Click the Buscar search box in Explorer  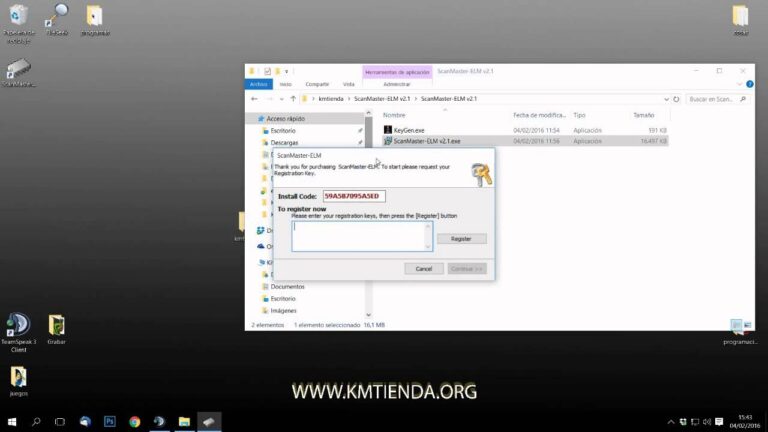click(718, 99)
